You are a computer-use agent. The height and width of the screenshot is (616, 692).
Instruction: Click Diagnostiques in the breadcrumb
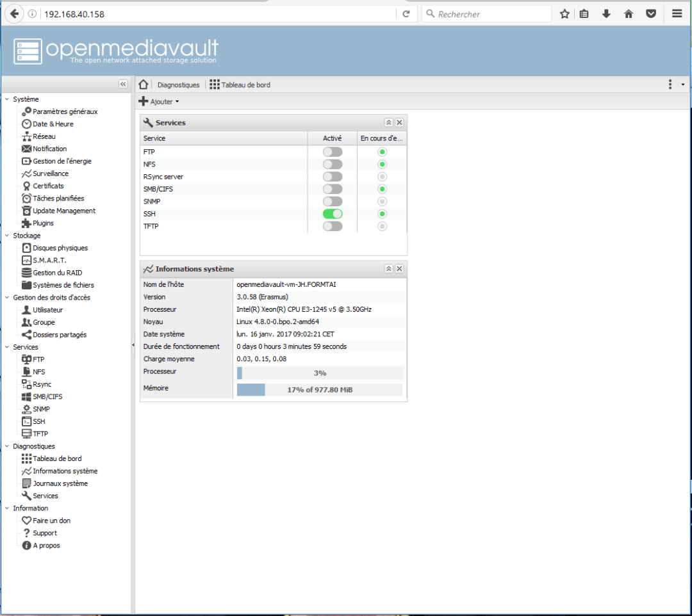pyautogui.click(x=178, y=84)
